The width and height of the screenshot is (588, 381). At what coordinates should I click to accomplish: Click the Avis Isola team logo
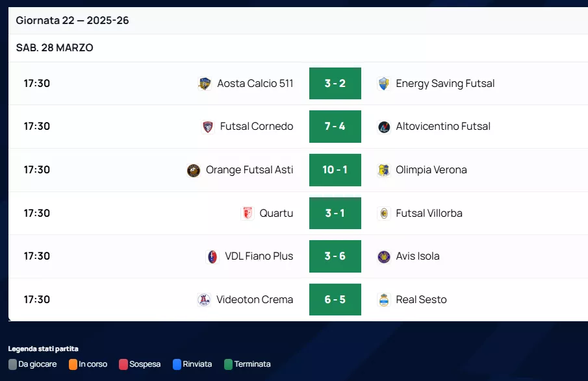coord(384,256)
